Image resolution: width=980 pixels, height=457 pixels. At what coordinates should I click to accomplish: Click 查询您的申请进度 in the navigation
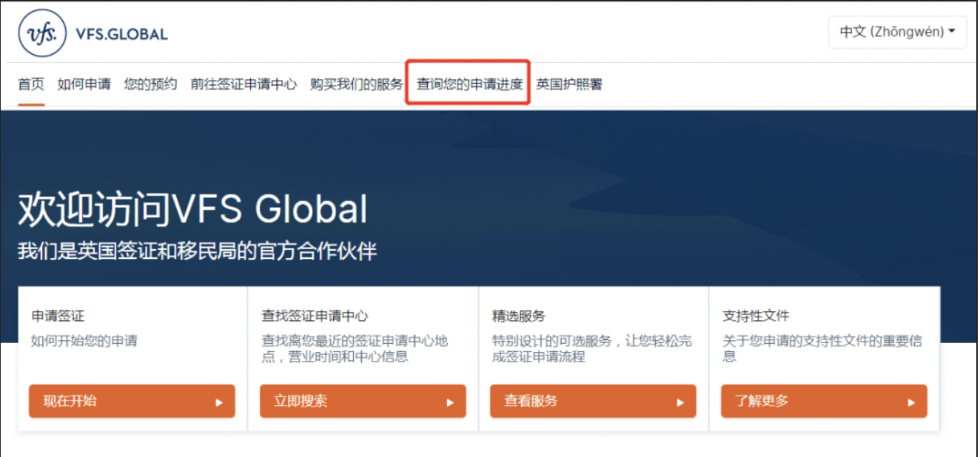(x=469, y=84)
